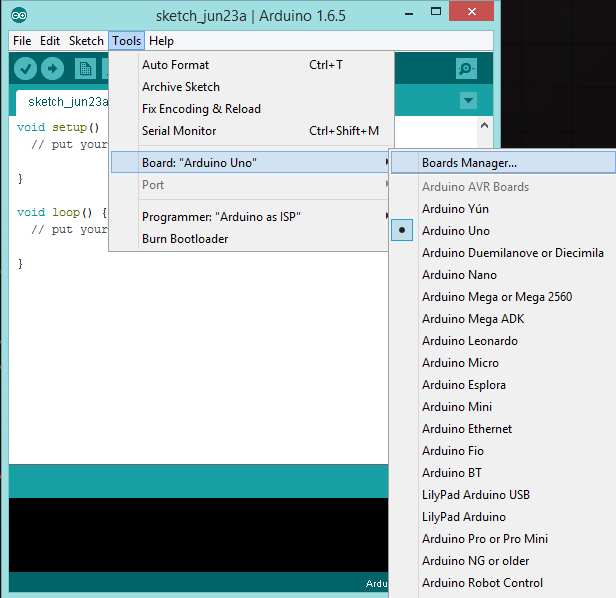Choose the Arduino Fio board
The width and height of the screenshot is (616, 598).
coord(503,451)
